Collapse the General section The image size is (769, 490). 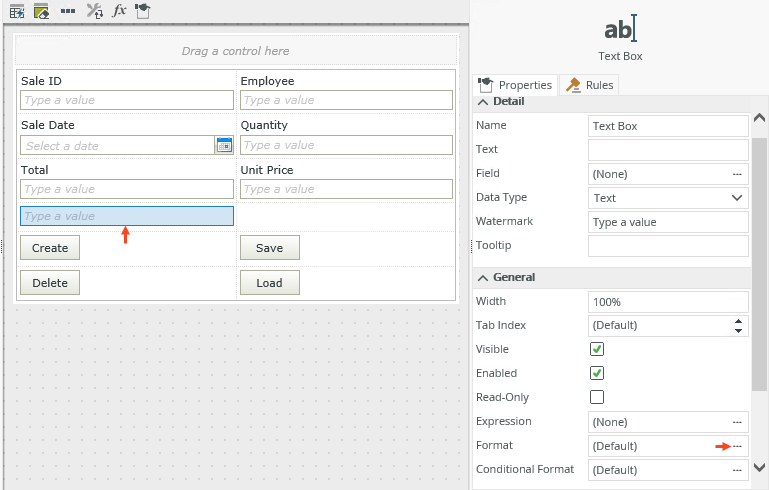tap(484, 277)
